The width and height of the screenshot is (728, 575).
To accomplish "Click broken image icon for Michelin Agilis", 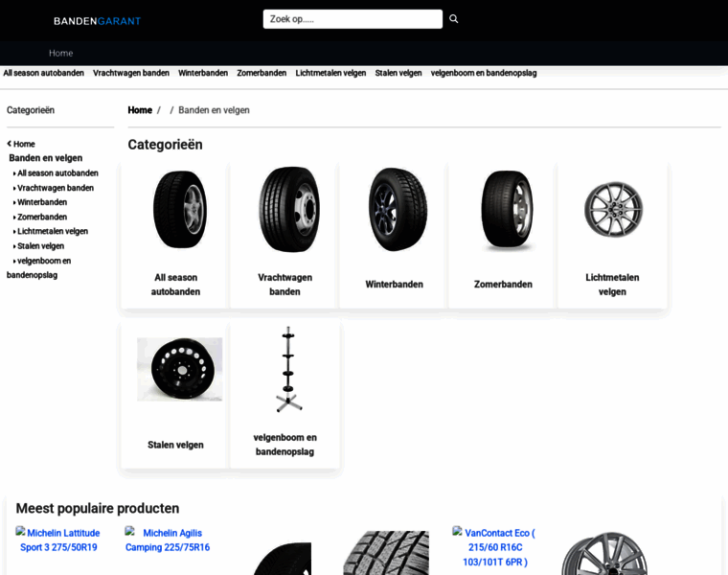I will click(129, 531).
